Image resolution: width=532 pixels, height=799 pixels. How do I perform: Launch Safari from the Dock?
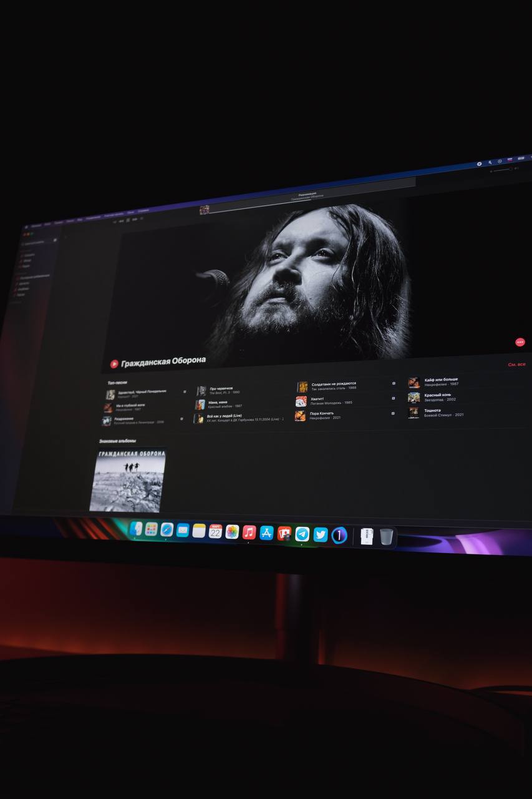pos(167,530)
